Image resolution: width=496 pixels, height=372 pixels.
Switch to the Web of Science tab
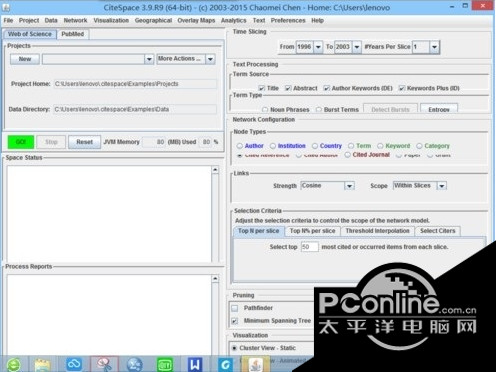tap(30, 34)
